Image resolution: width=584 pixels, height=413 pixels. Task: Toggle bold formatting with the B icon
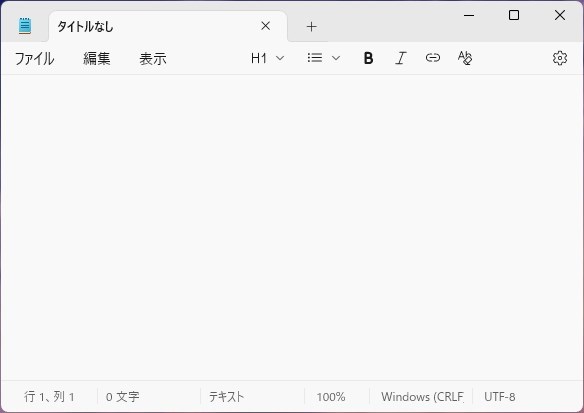368,58
